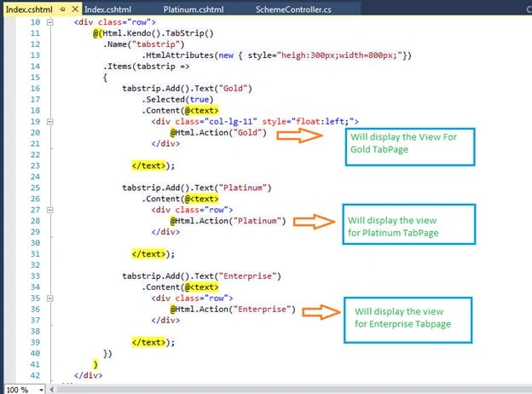Image resolution: width=532 pixels, height=394 pixels.
Task: .Selected(true) on line 17: click it
Action: (x=177, y=100)
